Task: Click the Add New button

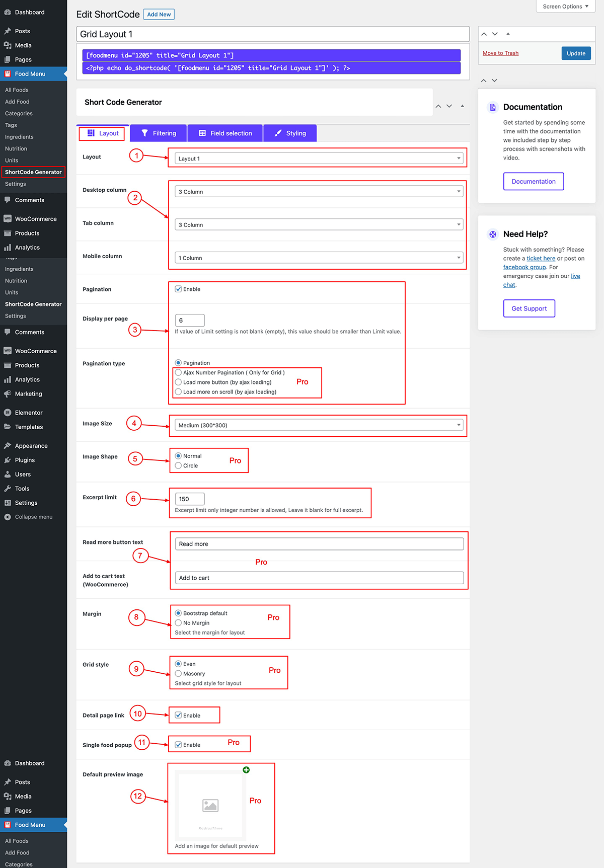Action: (159, 15)
